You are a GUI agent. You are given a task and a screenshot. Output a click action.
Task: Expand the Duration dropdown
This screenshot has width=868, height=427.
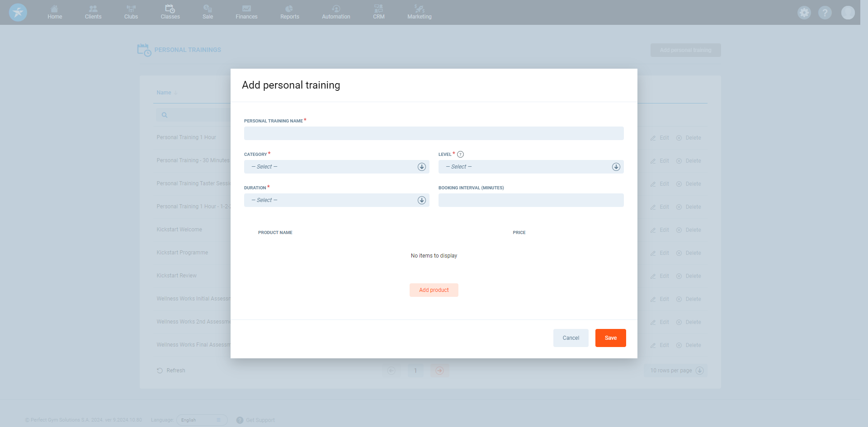point(336,200)
